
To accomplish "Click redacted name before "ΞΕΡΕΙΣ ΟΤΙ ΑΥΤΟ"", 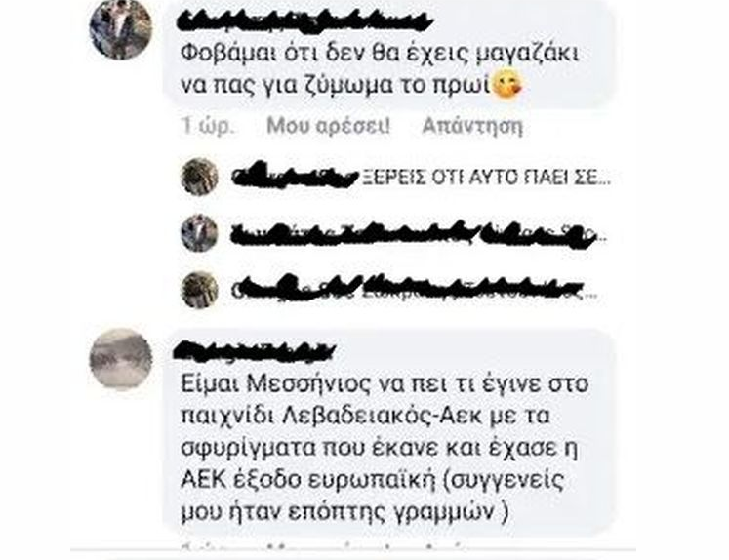I will click(x=295, y=177).
